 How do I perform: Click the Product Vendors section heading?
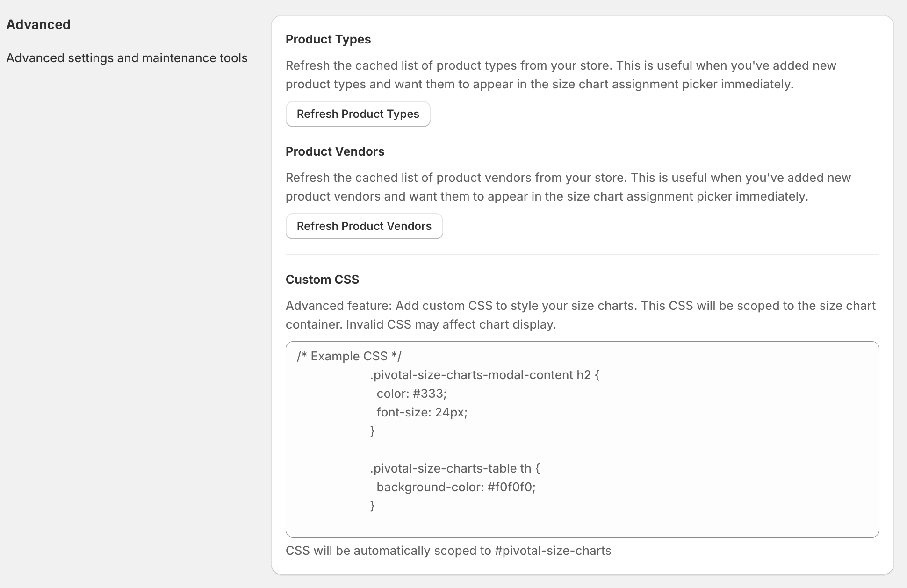point(335,151)
